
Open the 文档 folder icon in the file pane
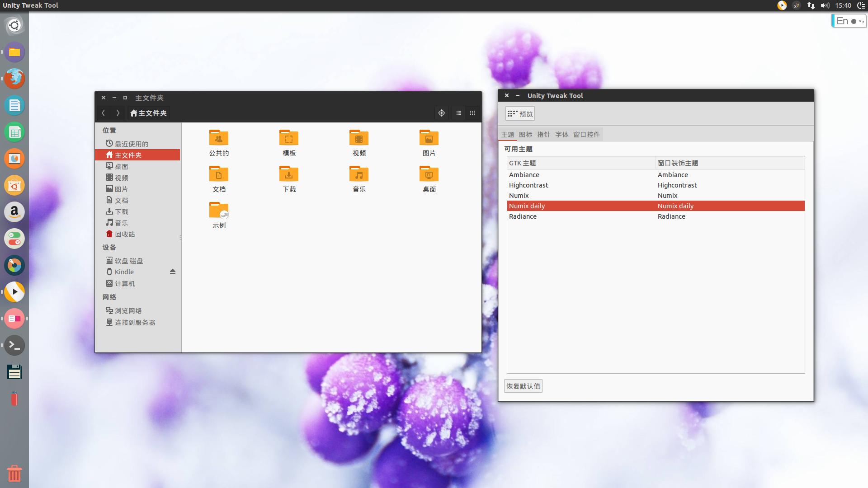(219, 179)
